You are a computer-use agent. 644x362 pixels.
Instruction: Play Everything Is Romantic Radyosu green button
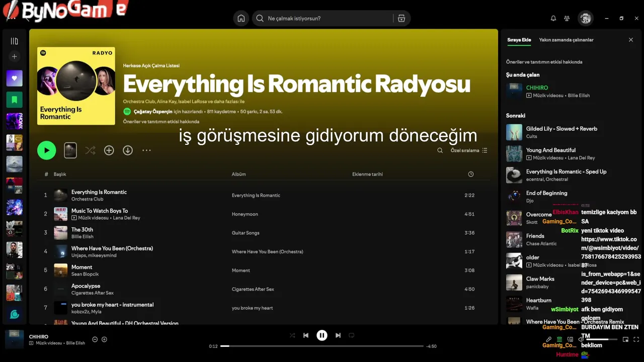coord(47,150)
